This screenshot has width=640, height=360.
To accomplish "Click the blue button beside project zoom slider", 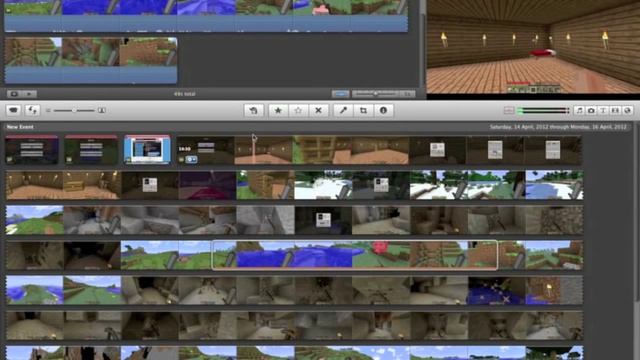I will pos(340,94).
